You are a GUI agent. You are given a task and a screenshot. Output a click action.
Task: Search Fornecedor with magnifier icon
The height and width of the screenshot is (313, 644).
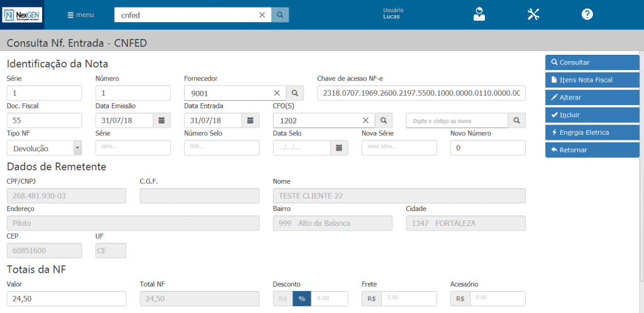coord(294,93)
